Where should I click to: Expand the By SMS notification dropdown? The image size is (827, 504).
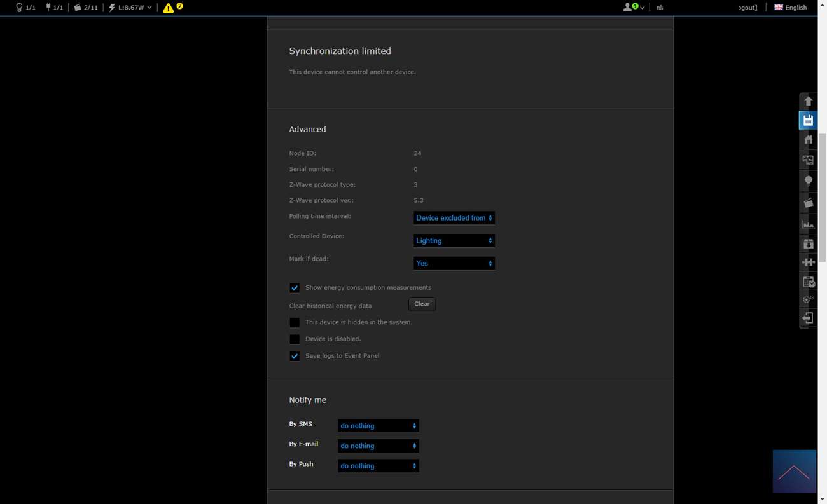(378, 426)
